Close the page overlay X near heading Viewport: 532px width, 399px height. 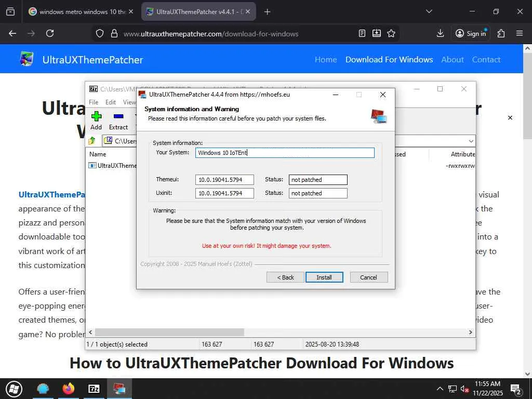coord(510,118)
